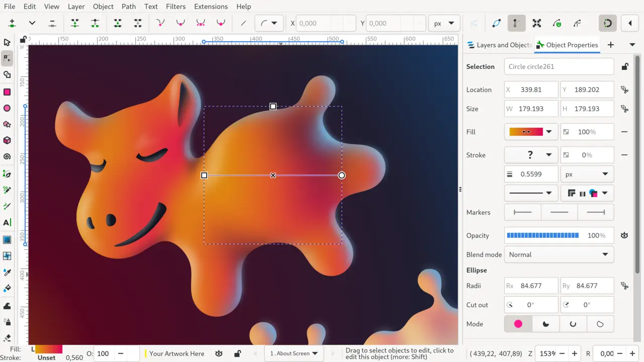Select the Calligraphy tool
The height and width of the screenshot is (362, 644).
pos(7,206)
